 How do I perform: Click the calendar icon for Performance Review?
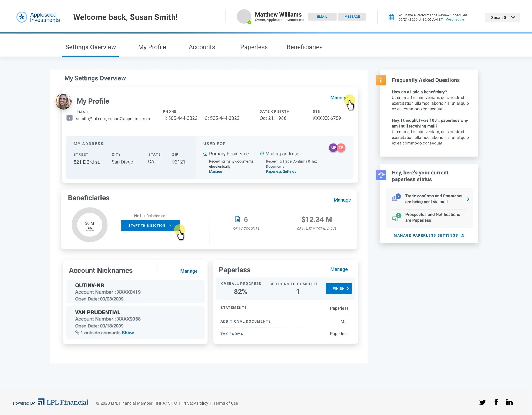tap(391, 17)
